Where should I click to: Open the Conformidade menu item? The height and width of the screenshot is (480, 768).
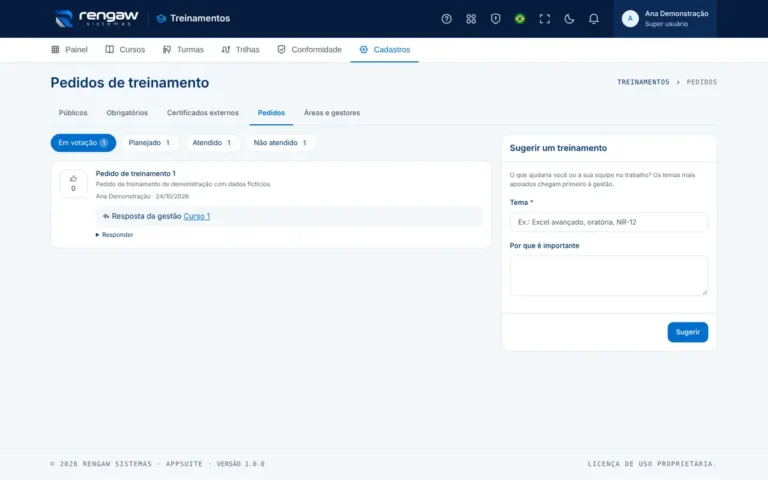(310, 49)
